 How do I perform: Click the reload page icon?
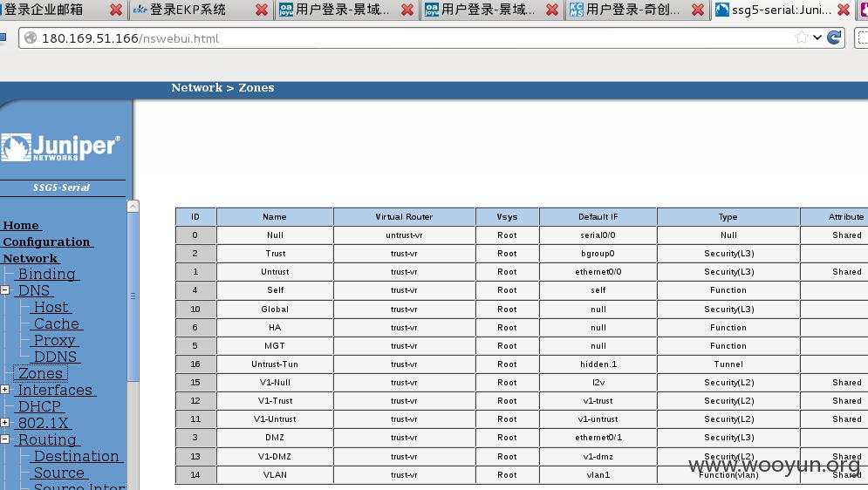tap(834, 37)
